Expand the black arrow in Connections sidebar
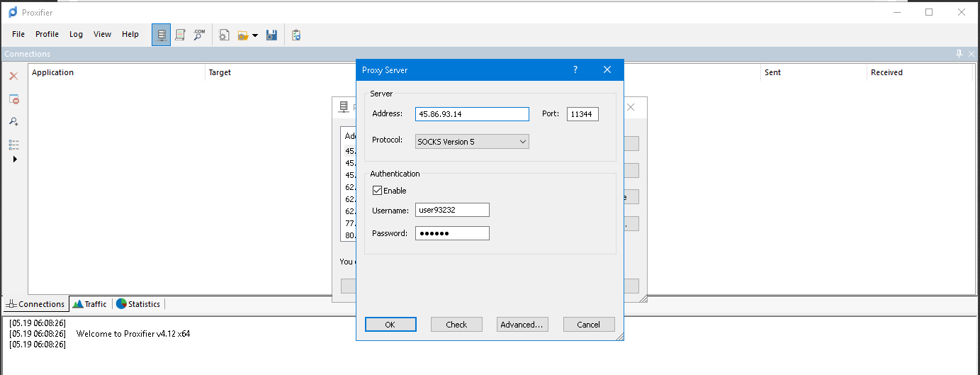The image size is (980, 375). pyautogui.click(x=15, y=159)
